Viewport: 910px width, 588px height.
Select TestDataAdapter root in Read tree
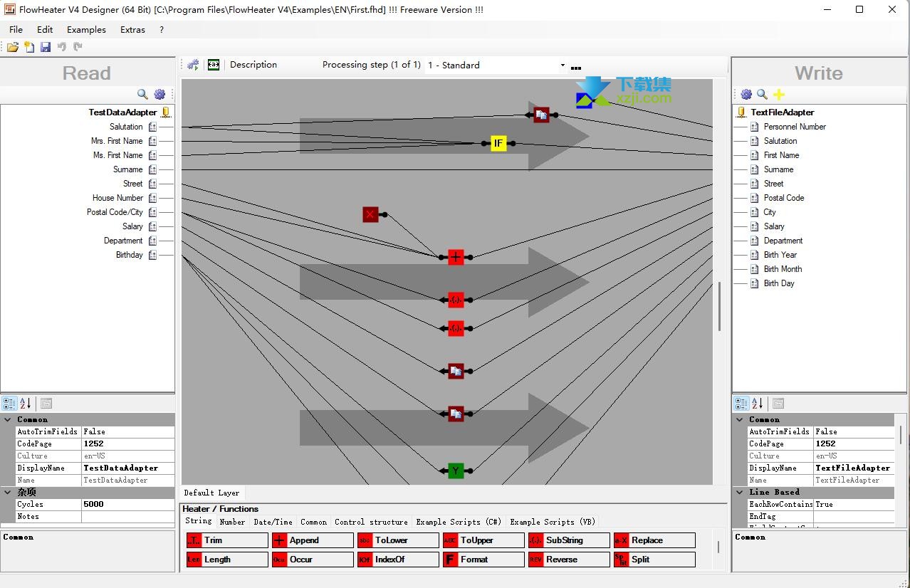point(122,112)
